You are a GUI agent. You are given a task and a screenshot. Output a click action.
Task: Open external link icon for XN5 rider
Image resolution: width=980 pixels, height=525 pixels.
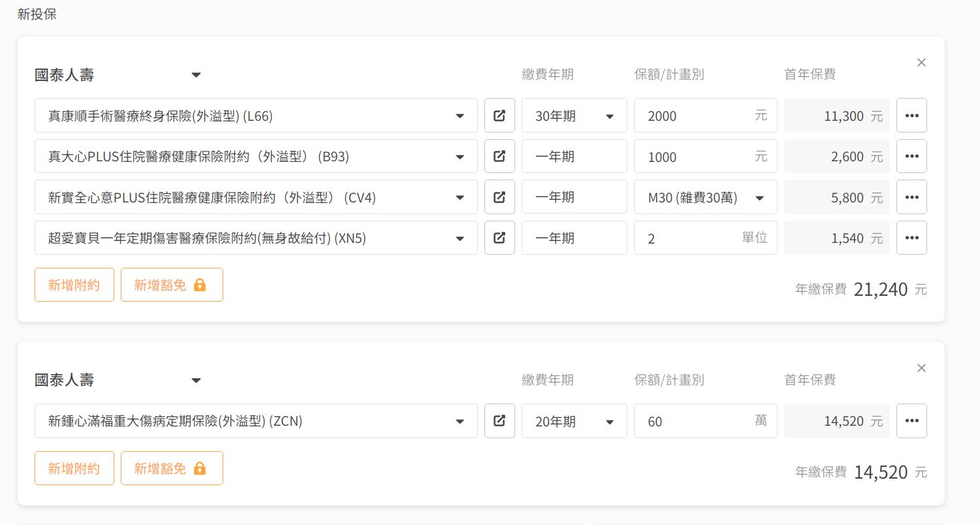point(499,238)
